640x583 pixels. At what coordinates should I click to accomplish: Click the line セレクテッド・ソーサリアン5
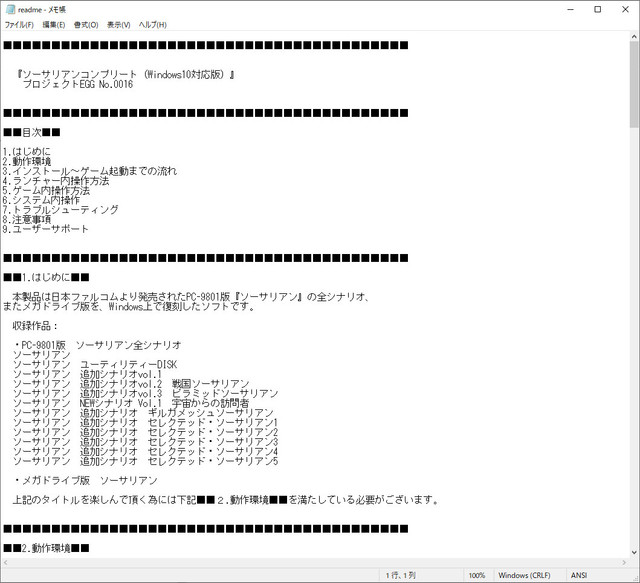click(x=146, y=461)
